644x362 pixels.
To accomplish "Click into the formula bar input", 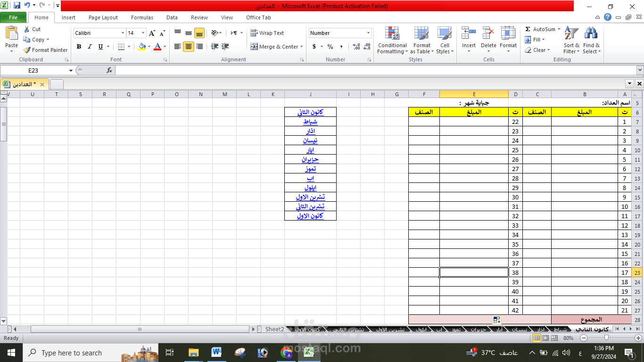I will click(375, 70).
